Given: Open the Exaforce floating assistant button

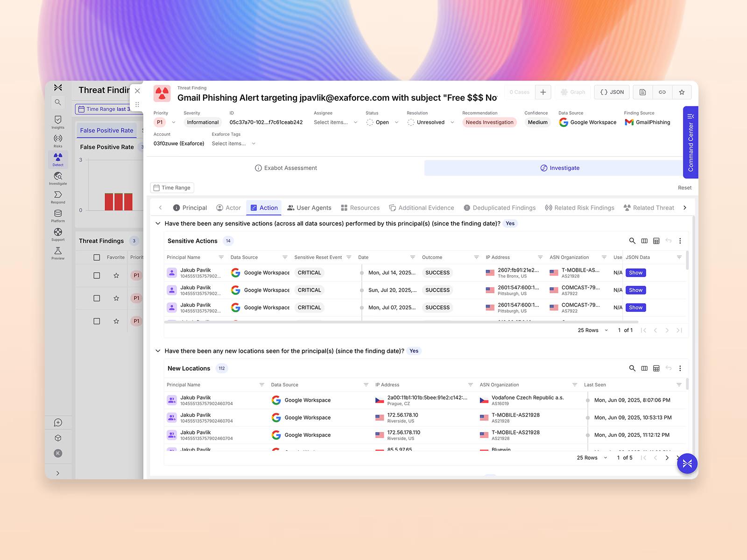Looking at the screenshot, I should click(x=687, y=463).
